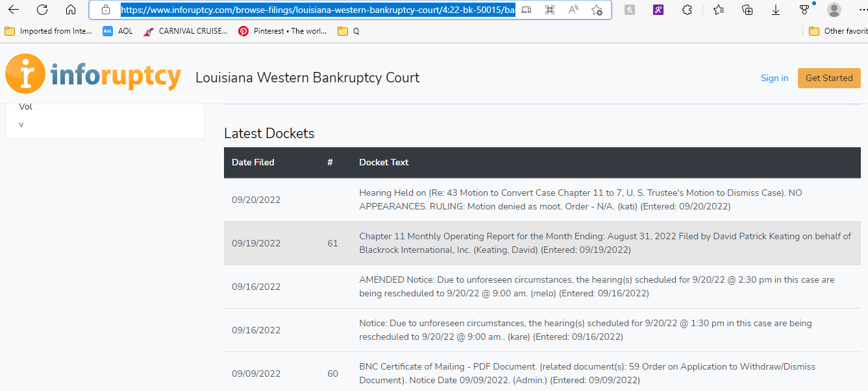This screenshot has width=868, height=391.
Task: Click the address bar URL field
Action: point(318,10)
